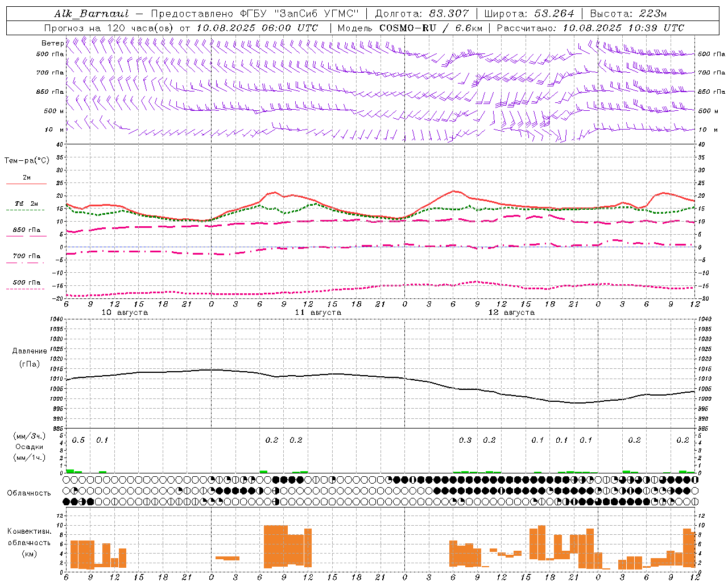Click the 2м temperature legend label

pyautogui.click(x=27, y=177)
